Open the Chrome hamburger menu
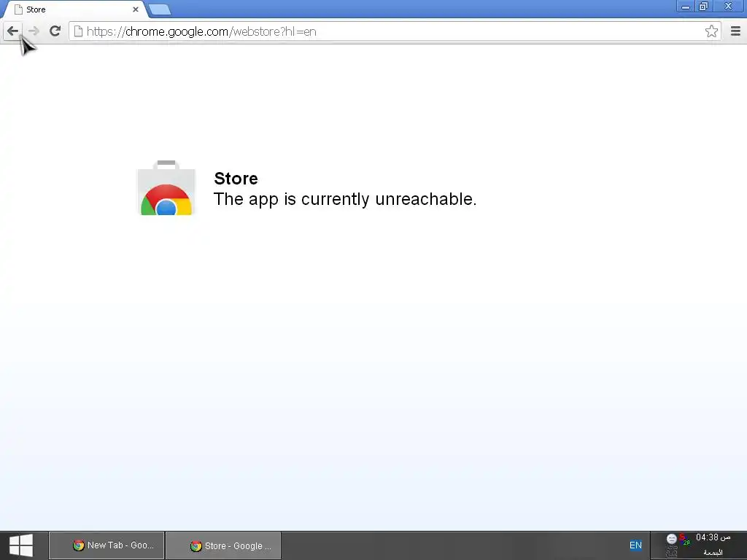 click(735, 31)
